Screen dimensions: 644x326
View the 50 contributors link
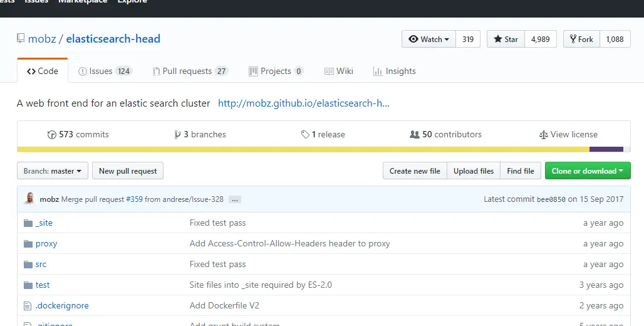pyautogui.click(x=445, y=134)
